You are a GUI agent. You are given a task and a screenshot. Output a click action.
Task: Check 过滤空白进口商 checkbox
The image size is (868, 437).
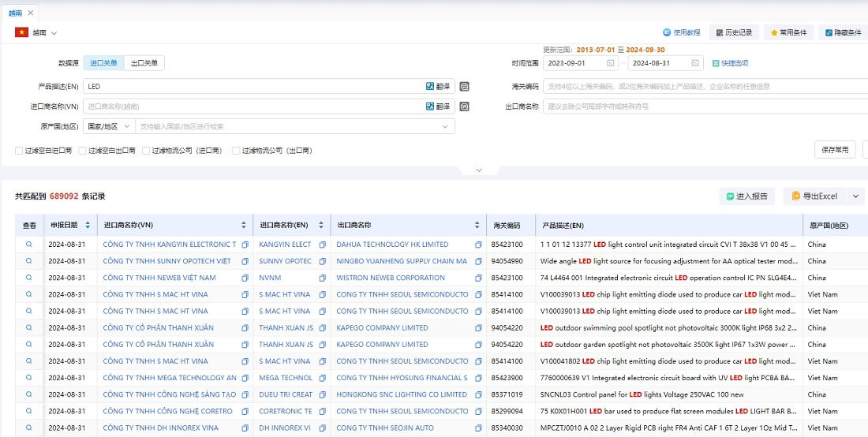20,151
